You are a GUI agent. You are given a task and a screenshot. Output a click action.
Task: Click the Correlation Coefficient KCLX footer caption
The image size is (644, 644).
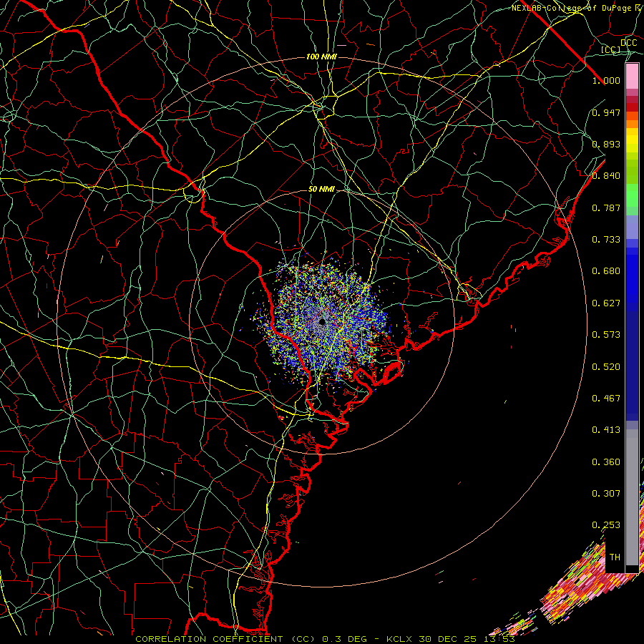coord(325,639)
